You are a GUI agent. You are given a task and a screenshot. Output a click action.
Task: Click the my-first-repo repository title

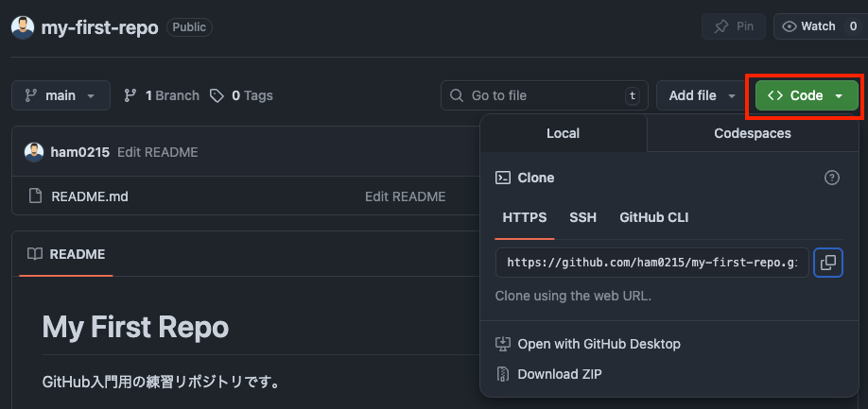point(99,27)
